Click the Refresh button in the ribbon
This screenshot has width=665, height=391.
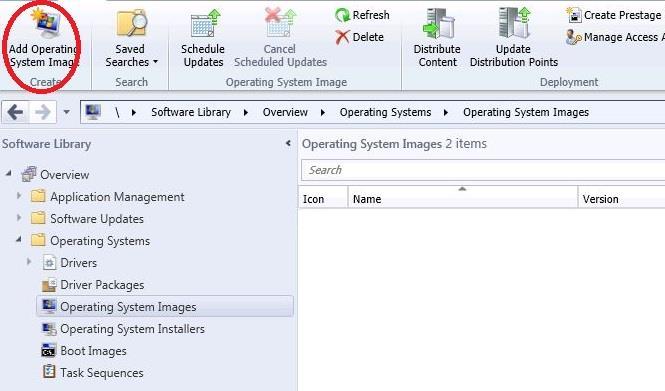[363, 15]
